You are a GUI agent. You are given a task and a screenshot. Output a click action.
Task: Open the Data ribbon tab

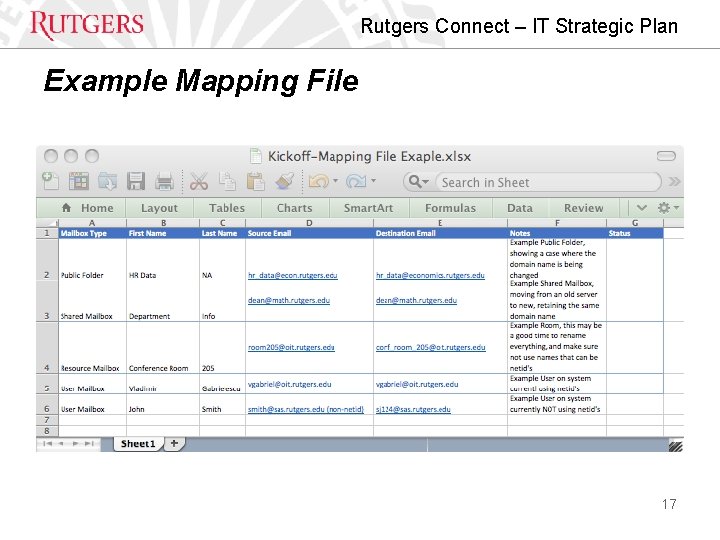click(x=520, y=208)
